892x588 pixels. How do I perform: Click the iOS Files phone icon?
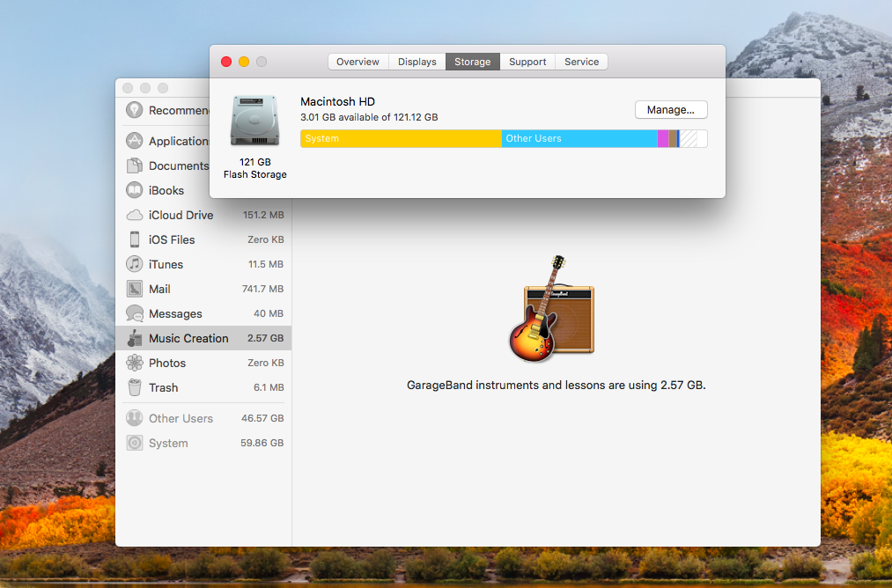[134, 239]
